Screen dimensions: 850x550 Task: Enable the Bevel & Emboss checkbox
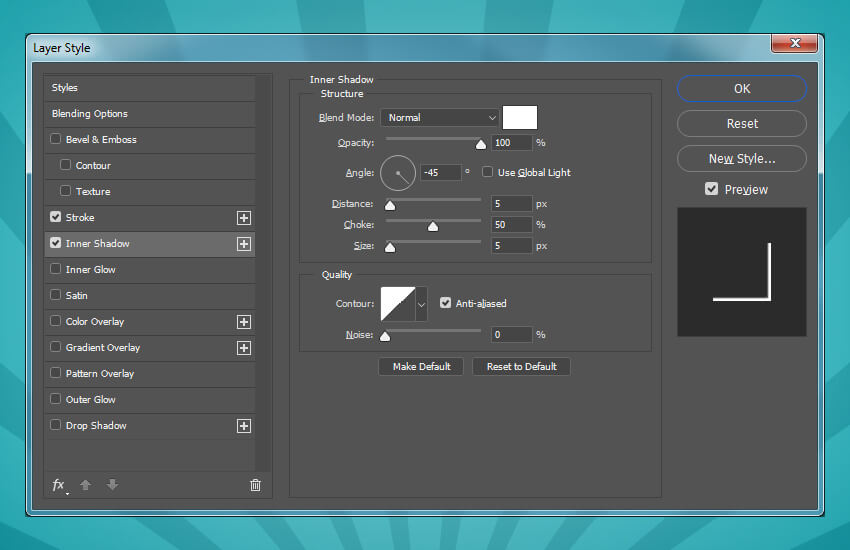click(56, 140)
